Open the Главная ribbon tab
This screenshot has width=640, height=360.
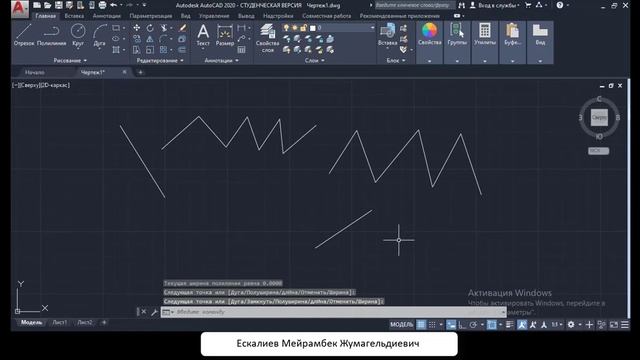45,16
